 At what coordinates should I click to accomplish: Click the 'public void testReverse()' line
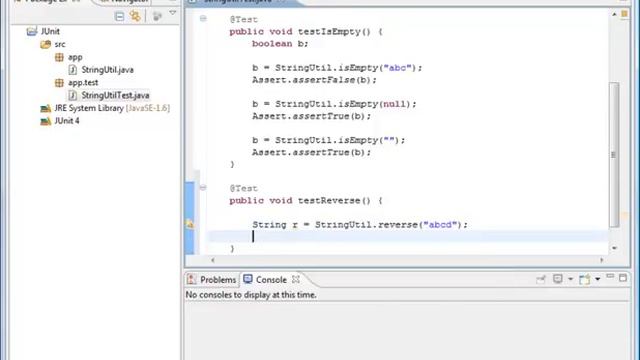(x=306, y=200)
